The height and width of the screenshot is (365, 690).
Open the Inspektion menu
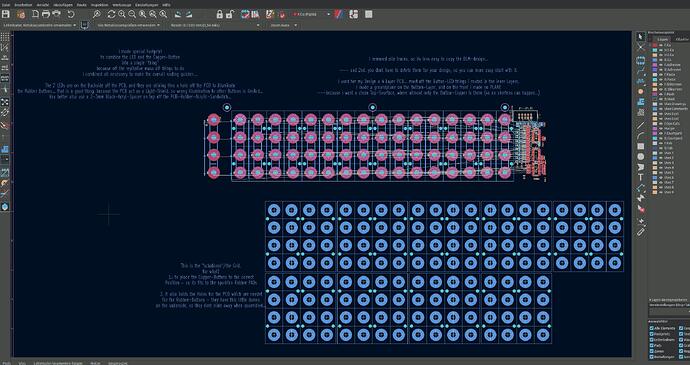pos(99,4)
